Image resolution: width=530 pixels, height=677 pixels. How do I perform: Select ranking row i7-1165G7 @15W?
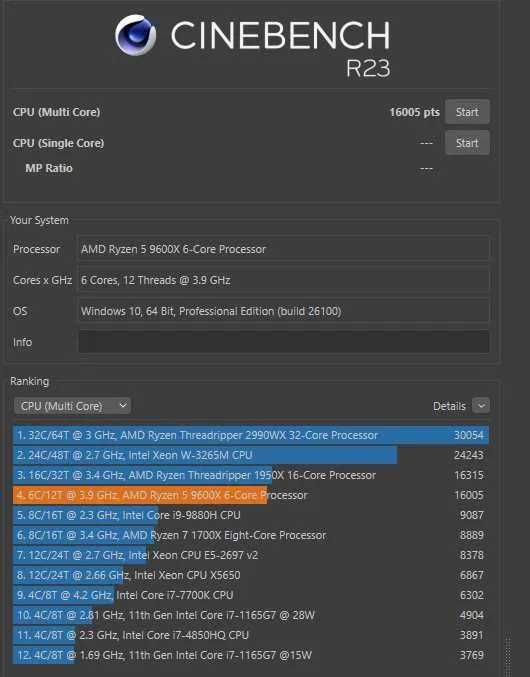point(251,655)
